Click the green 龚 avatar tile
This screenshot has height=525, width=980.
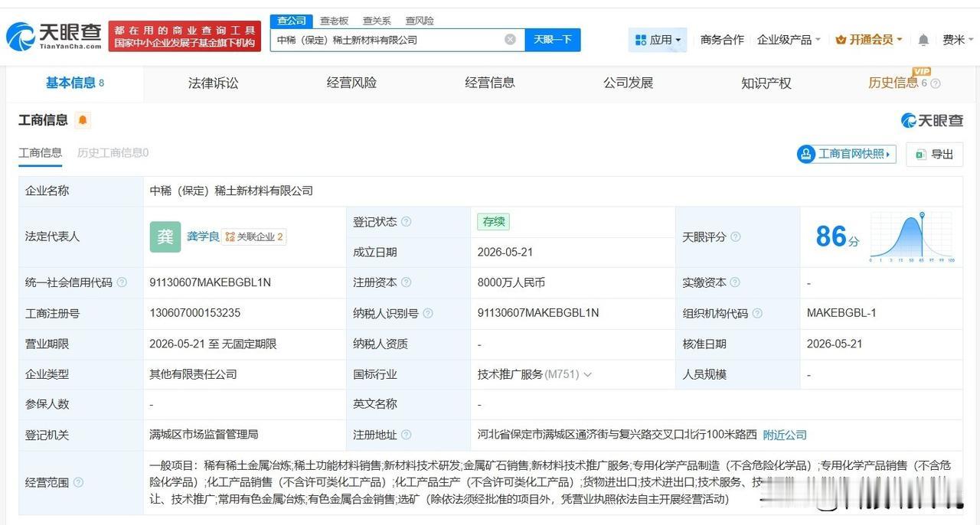pyautogui.click(x=165, y=237)
